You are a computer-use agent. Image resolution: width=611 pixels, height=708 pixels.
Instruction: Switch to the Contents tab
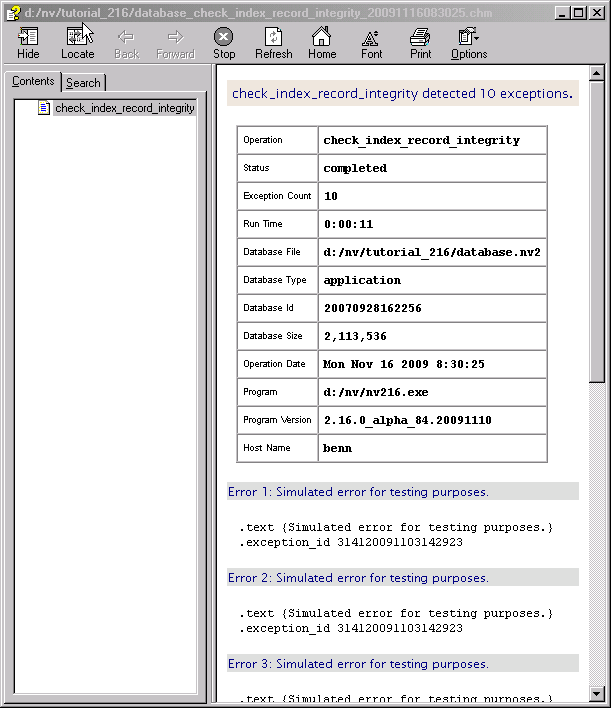(x=33, y=81)
